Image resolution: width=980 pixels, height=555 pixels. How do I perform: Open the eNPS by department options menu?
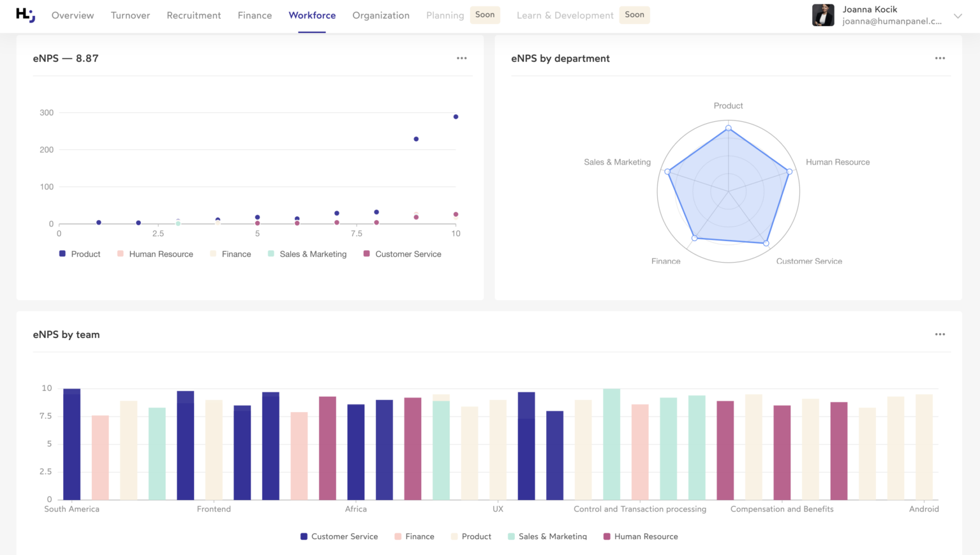pos(940,58)
